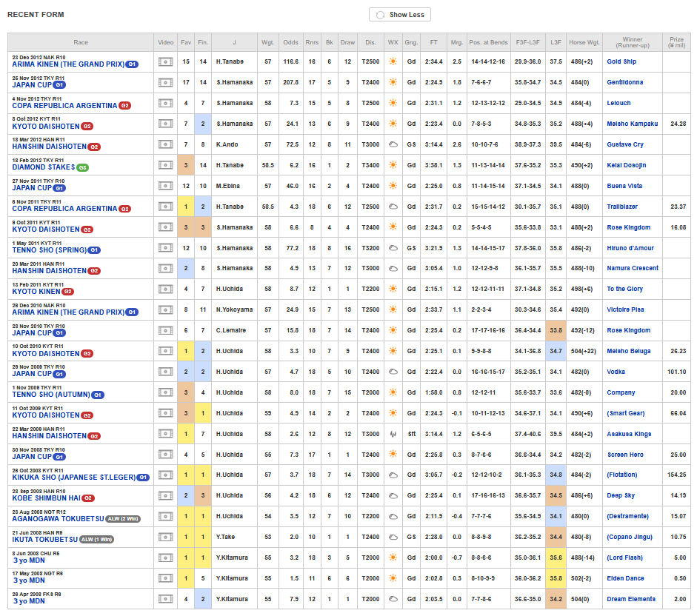This screenshot has width=697, height=616.
Task: Open Tenno Sho (Autumn) race link
Action: pyautogui.click(x=51, y=395)
